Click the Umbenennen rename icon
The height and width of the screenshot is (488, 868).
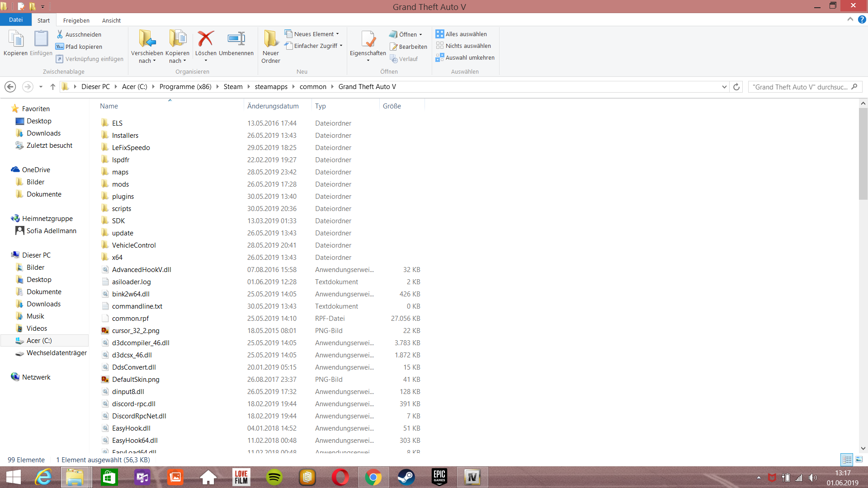click(236, 39)
